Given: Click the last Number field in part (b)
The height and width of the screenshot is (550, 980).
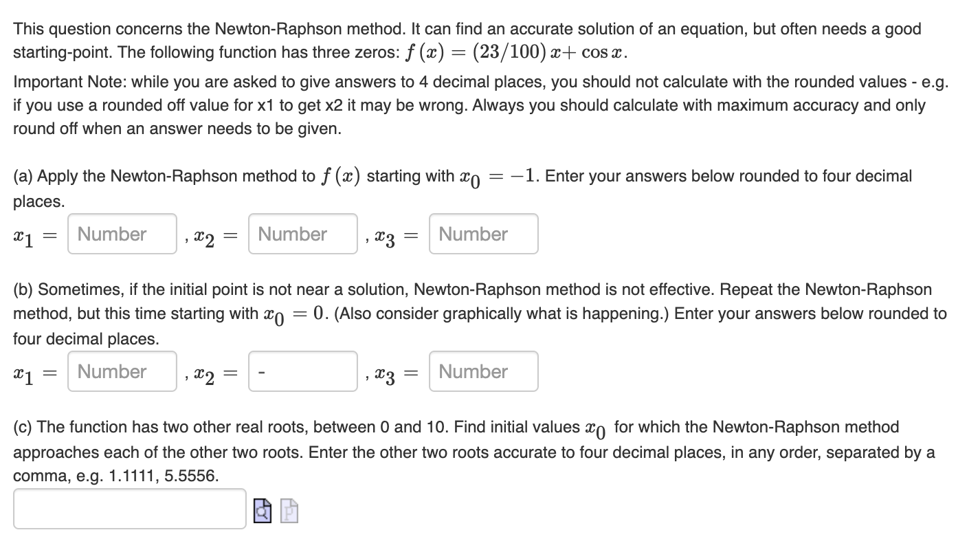Looking at the screenshot, I should point(483,371).
